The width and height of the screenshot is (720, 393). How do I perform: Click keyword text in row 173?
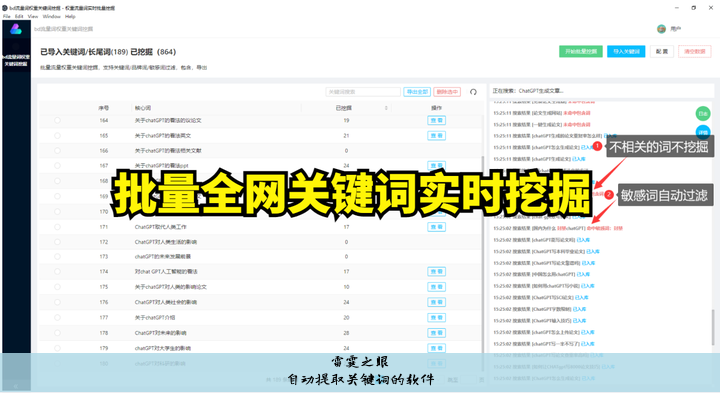(x=163, y=257)
